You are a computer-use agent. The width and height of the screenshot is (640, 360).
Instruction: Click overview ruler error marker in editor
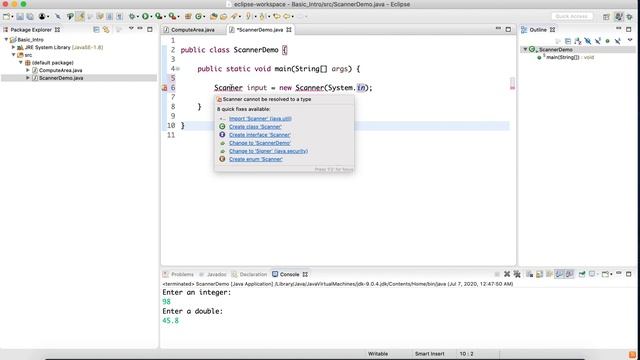512,87
